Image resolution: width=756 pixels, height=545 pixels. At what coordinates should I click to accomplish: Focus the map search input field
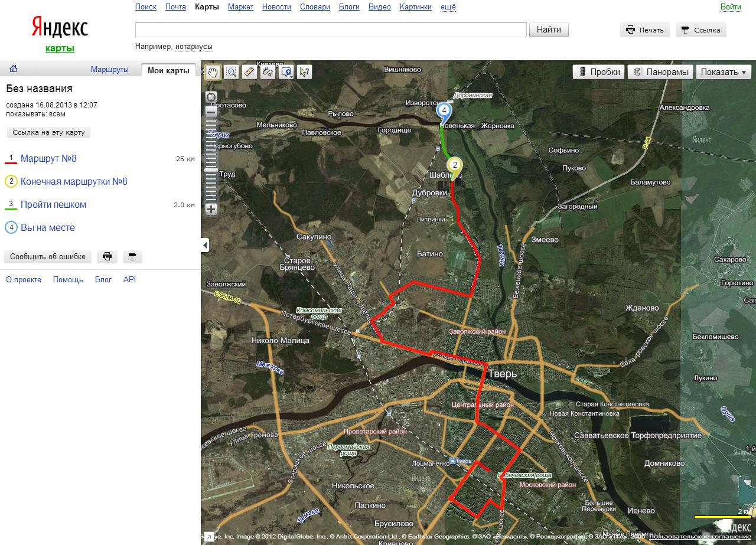(x=331, y=30)
